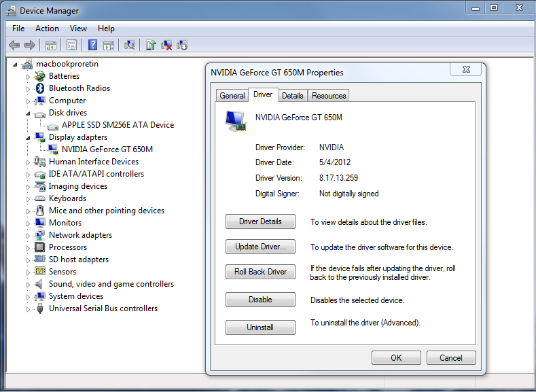Click the Processors chip icon

40,247
